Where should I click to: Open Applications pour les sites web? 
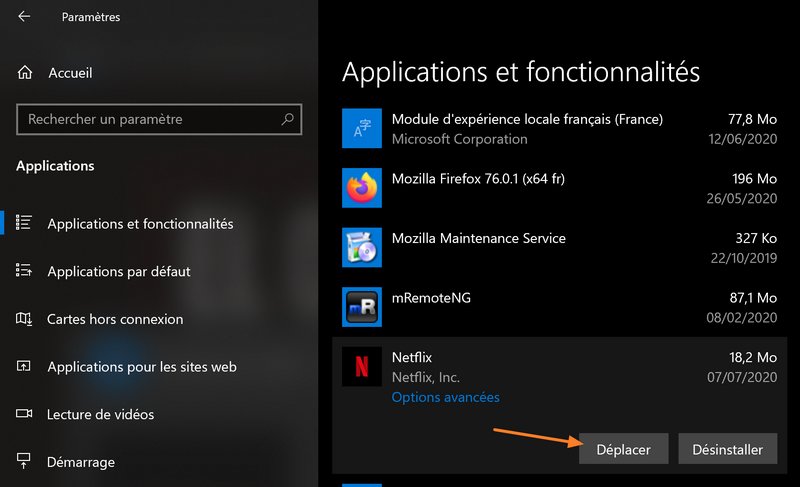point(142,367)
